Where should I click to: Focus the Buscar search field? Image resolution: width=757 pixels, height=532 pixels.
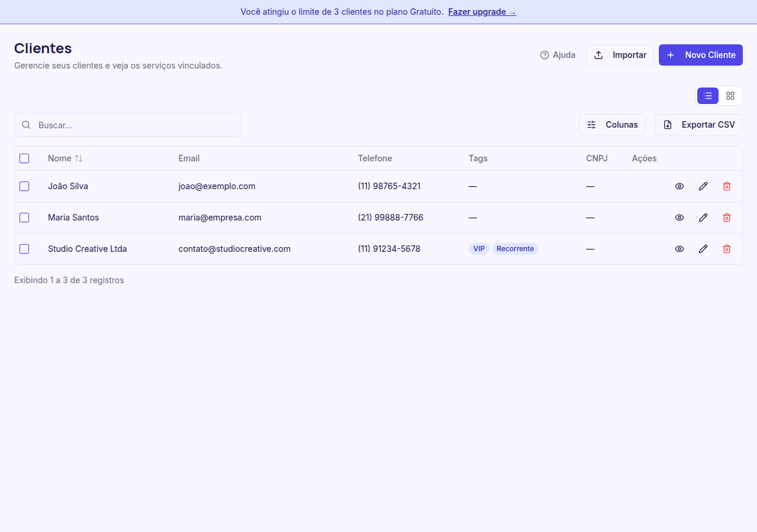pyautogui.click(x=128, y=125)
